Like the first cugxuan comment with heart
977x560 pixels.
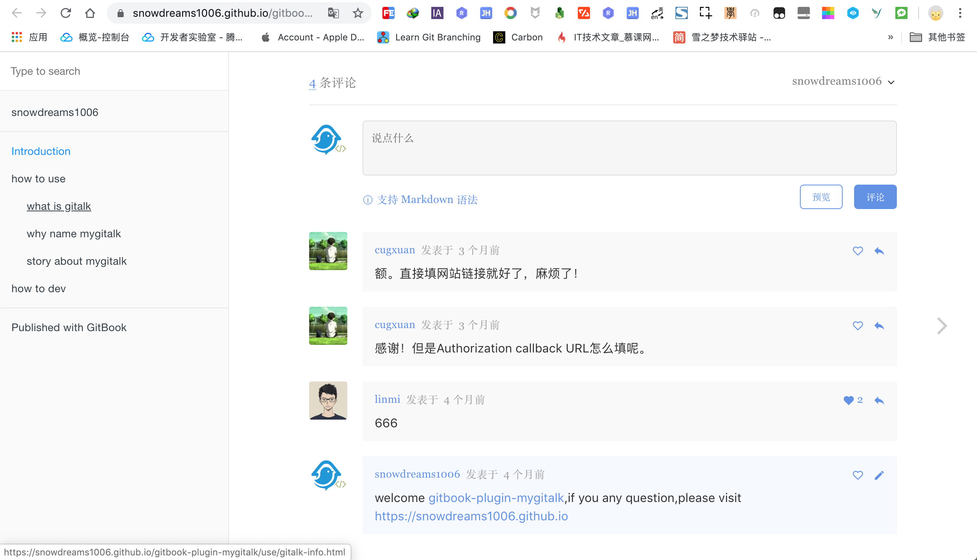[x=857, y=251]
